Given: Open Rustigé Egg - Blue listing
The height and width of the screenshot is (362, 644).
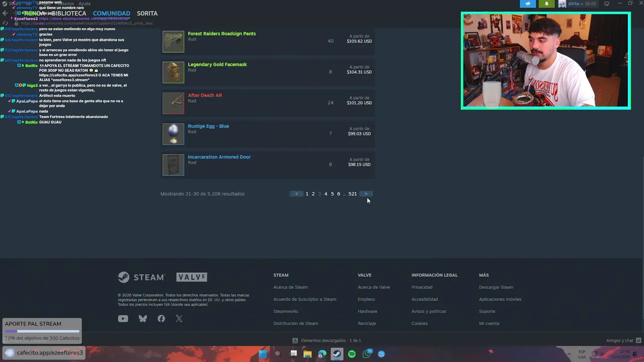Looking at the screenshot, I should click(x=208, y=126).
